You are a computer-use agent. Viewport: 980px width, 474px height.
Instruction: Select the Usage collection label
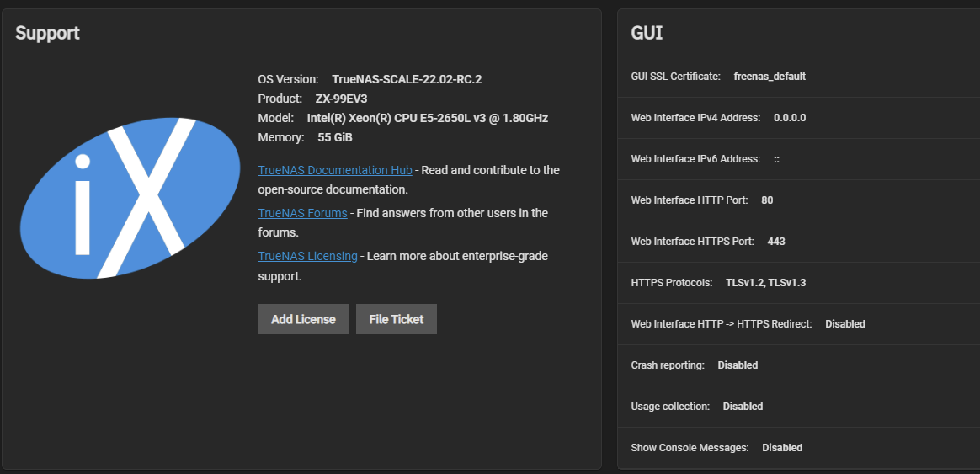click(x=671, y=407)
